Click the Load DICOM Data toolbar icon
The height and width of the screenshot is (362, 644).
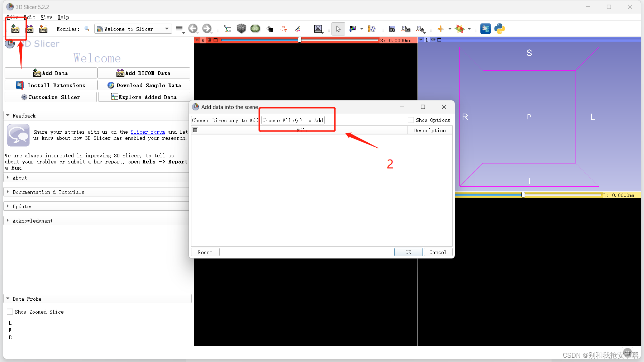[x=29, y=29]
